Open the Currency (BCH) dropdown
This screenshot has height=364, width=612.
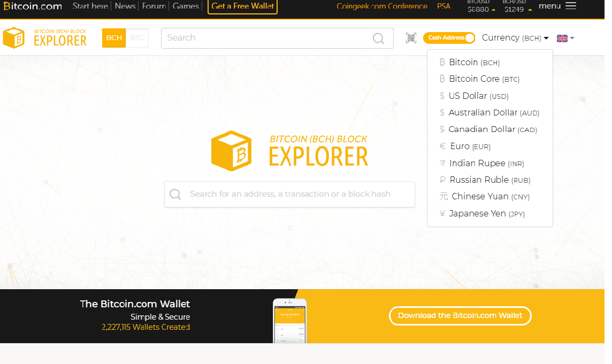click(x=515, y=38)
